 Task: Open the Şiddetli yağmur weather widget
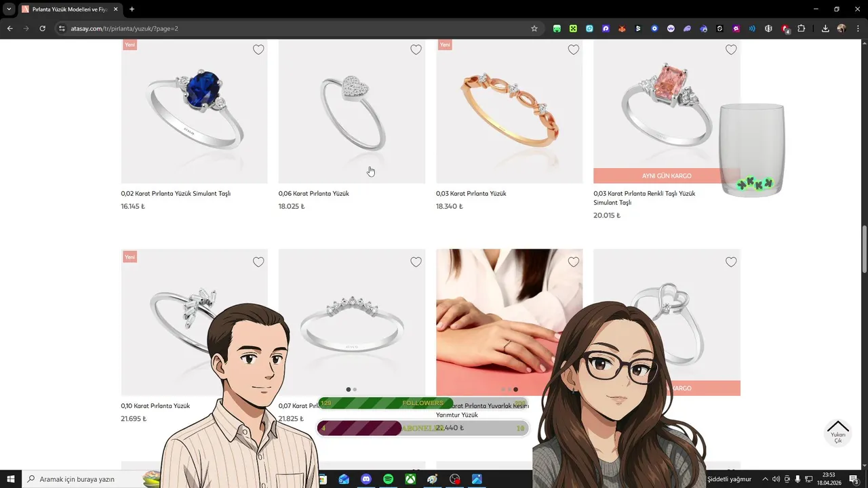729,479
